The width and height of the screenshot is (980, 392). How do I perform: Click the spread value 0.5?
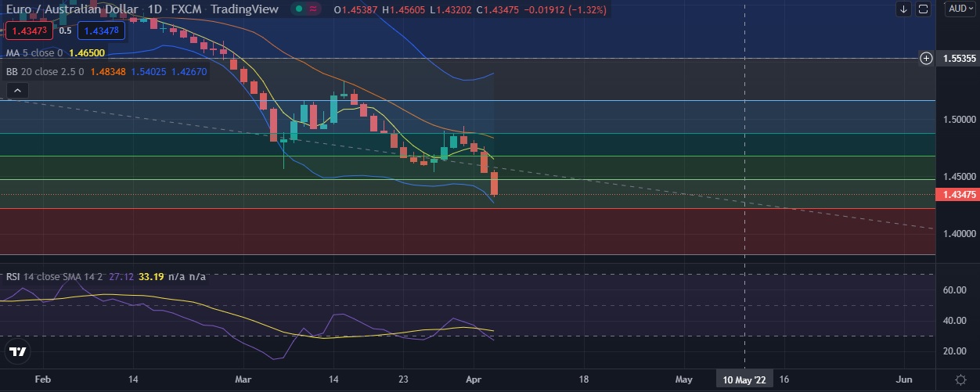[65, 31]
